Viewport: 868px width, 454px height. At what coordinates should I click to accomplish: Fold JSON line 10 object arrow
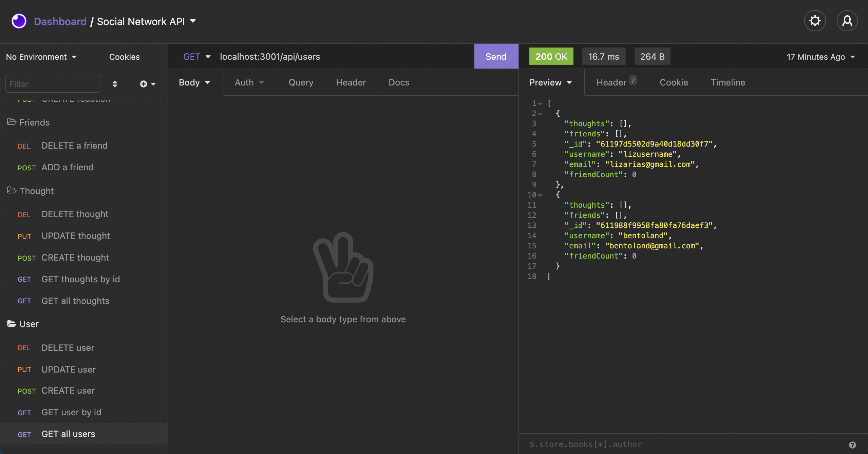[x=540, y=195]
